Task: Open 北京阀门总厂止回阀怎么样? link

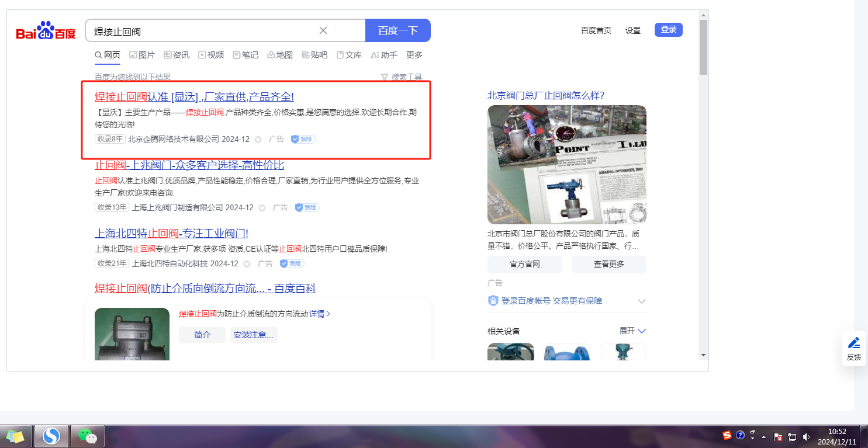Action: pos(546,96)
